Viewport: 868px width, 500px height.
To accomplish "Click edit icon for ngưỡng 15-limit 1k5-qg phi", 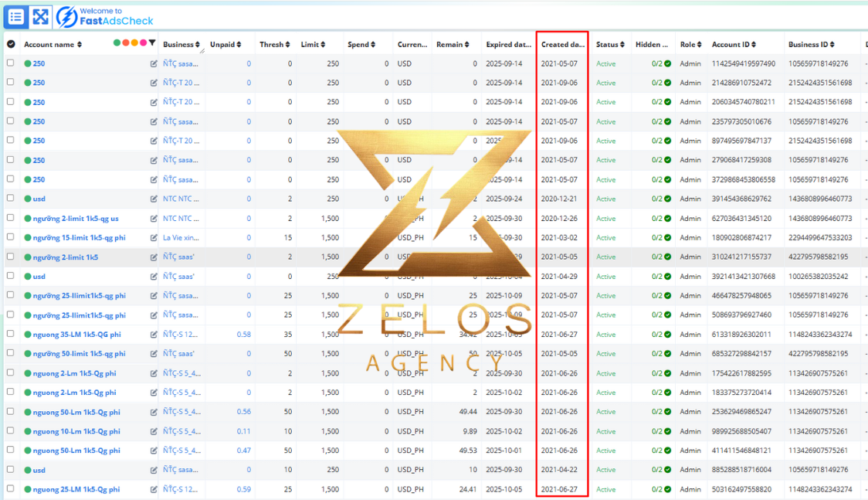I will 154,237.
